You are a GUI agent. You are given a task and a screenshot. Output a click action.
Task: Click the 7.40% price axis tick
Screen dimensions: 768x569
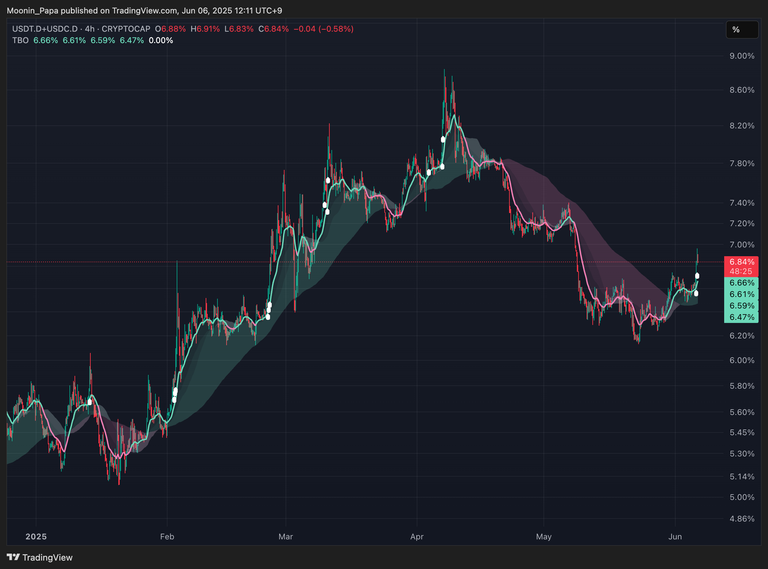pyautogui.click(x=742, y=203)
